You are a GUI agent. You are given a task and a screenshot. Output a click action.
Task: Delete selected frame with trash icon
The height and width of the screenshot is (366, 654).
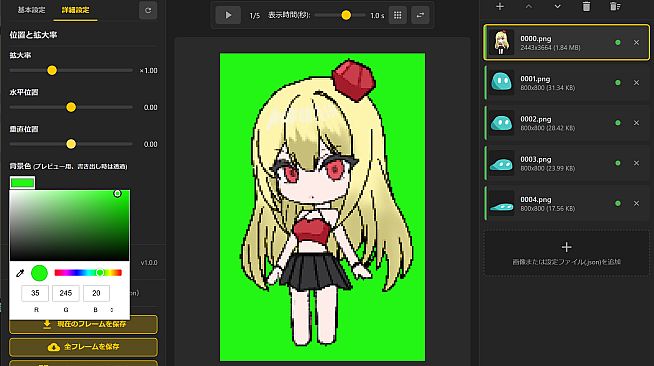pyautogui.click(x=586, y=6)
